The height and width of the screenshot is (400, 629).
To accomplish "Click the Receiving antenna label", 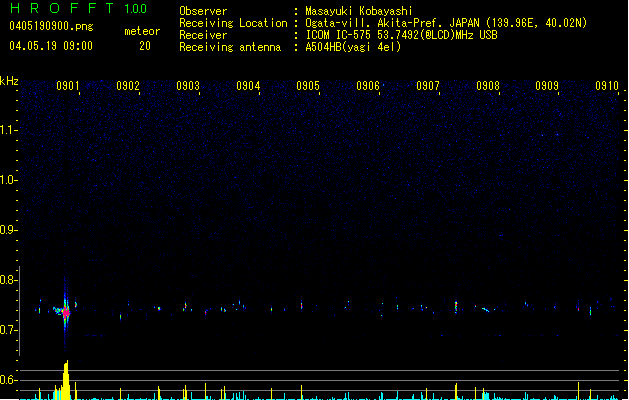I will click(230, 47).
